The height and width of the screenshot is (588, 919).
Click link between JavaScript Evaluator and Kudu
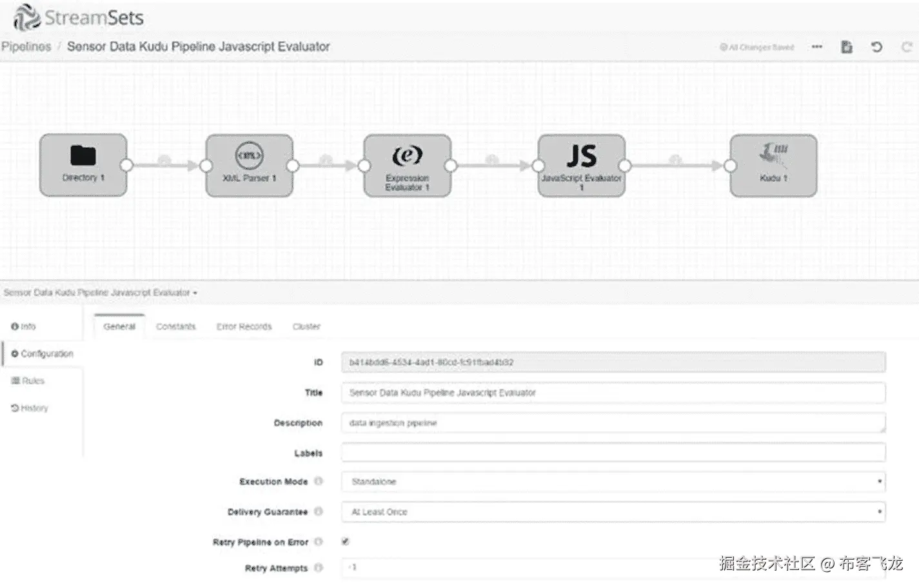pyautogui.click(x=677, y=165)
